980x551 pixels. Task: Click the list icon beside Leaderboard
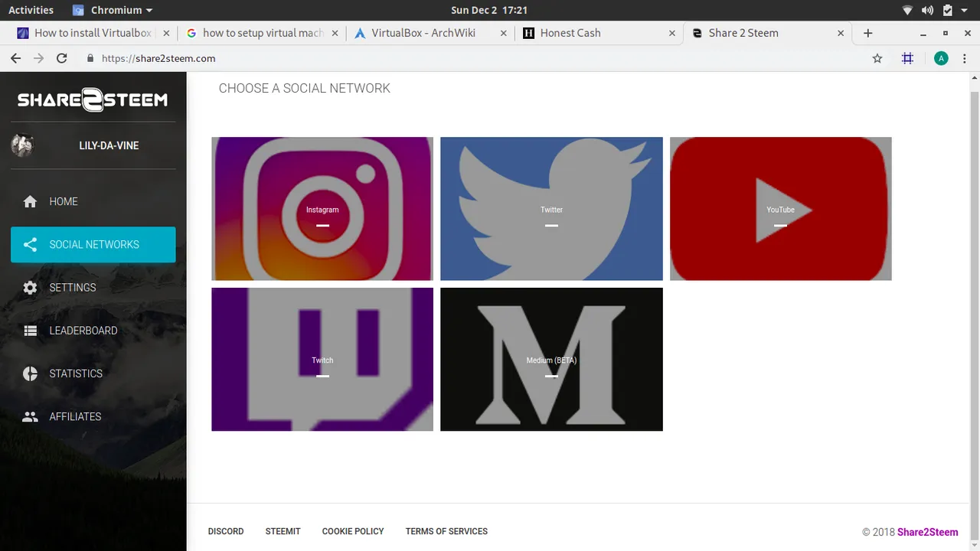click(x=30, y=331)
